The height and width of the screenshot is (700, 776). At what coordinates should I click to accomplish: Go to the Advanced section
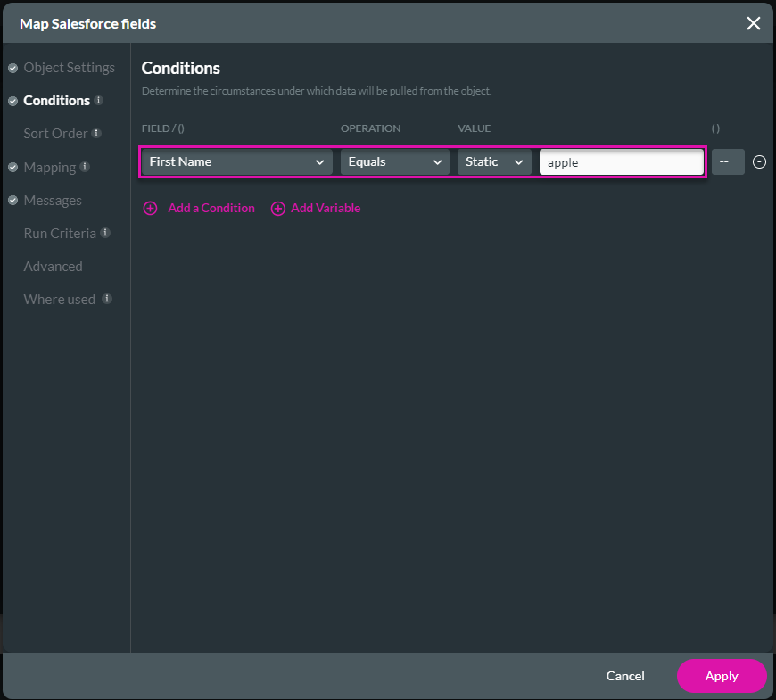coord(53,266)
